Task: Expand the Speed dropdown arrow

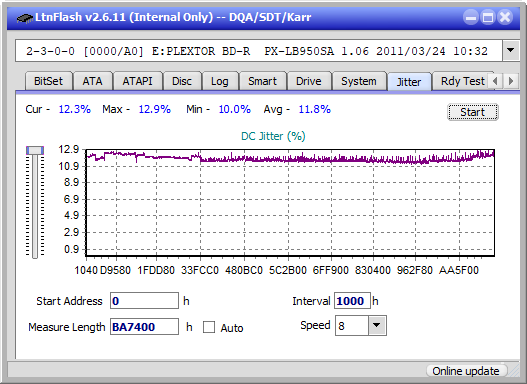Action: pyautogui.click(x=377, y=325)
